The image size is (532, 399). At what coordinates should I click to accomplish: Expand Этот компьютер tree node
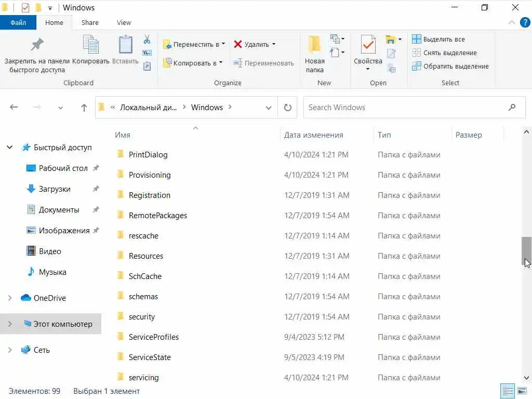[10, 324]
